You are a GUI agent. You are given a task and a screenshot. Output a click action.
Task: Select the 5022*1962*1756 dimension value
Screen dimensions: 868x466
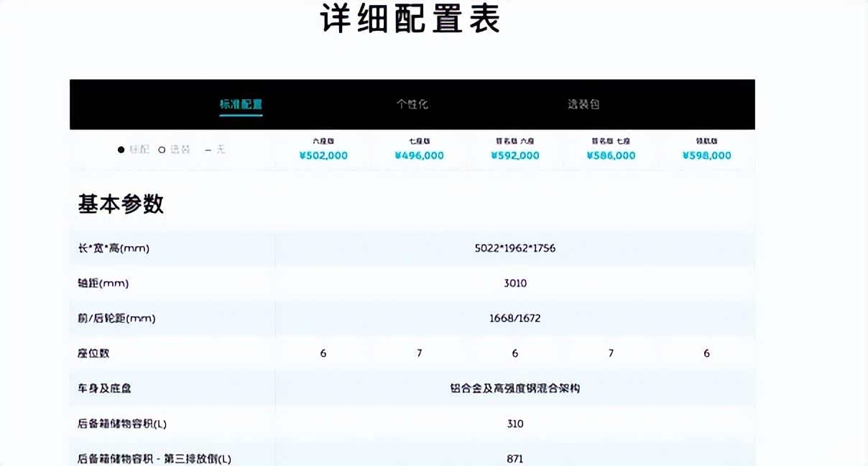515,248
